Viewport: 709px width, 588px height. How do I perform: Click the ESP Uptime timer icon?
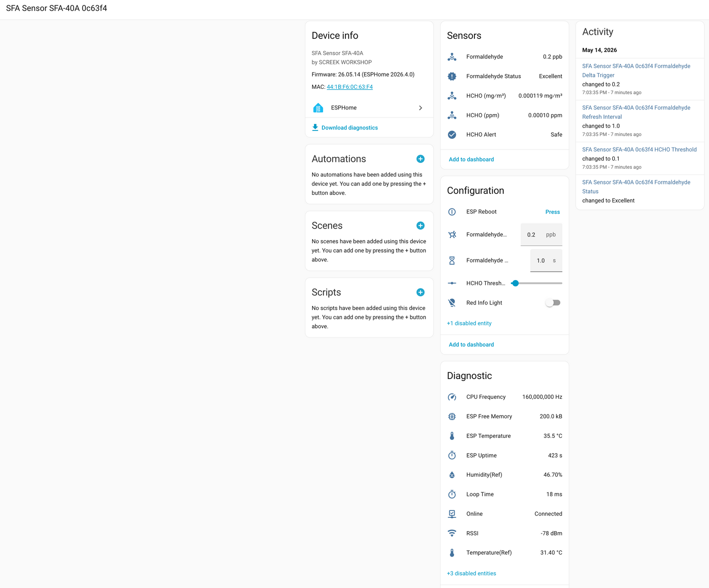(452, 456)
